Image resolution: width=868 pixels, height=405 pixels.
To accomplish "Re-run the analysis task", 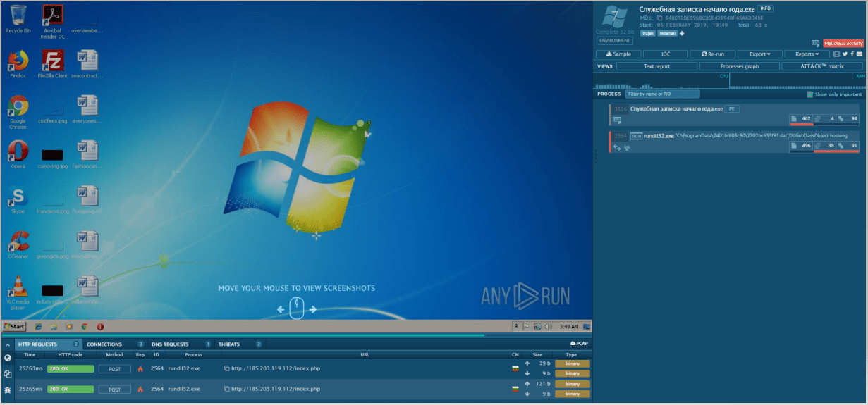I will pos(712,54).
